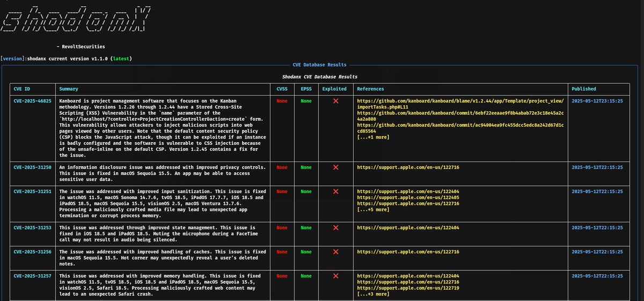Image resolution: width=644 pixels, height=301 pixels.
Task: Click the red X exploited mark for CVE-2025-31251
Action: point(336,192)
